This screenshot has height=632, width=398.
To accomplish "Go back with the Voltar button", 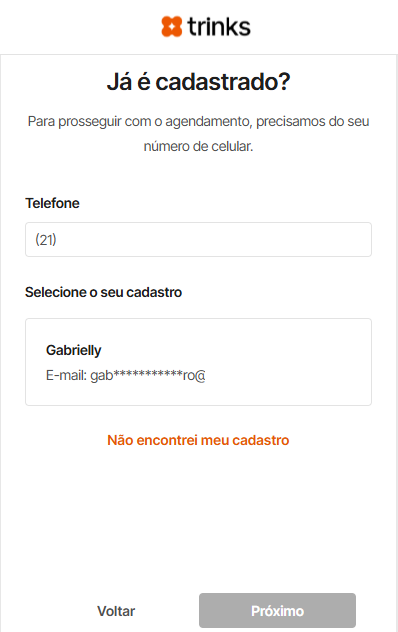I will [116, 611].
